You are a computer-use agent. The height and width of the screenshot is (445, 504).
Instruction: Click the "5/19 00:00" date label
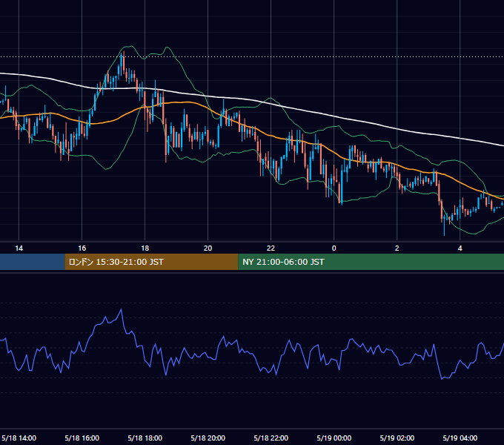[334, 438]
